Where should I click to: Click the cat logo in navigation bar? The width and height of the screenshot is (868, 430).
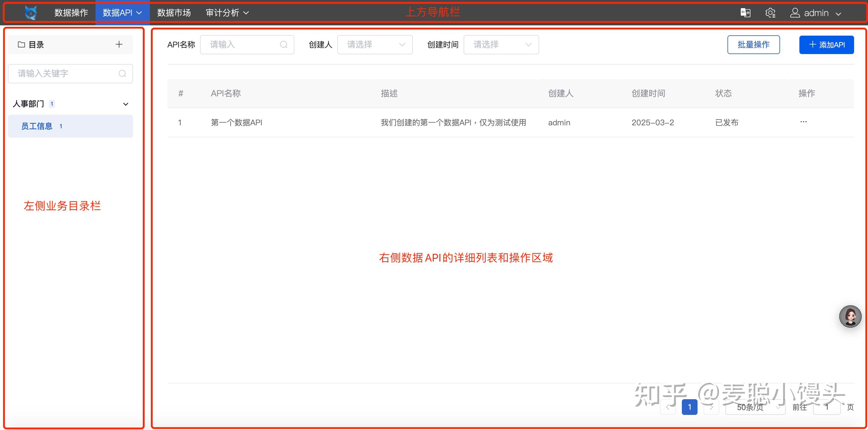click(31, 13)
